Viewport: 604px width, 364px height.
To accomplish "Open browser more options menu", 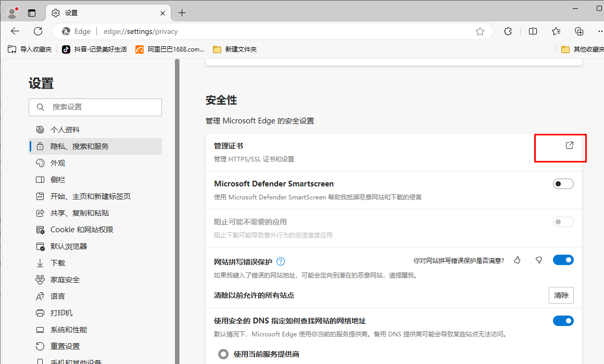I will 600,31.
